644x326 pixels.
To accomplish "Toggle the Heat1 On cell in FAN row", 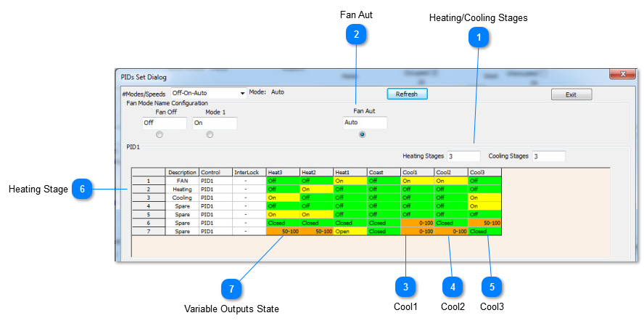I will (350, 181).
